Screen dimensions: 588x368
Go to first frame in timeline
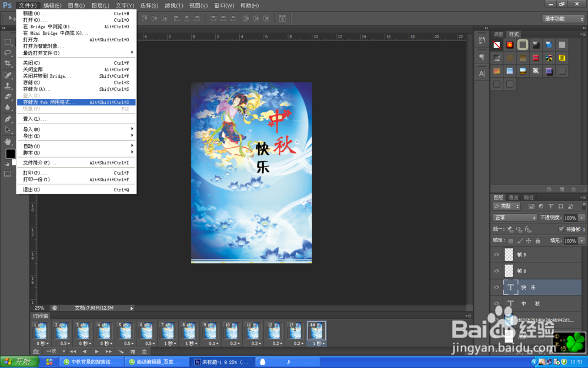(x=73, y=352)
